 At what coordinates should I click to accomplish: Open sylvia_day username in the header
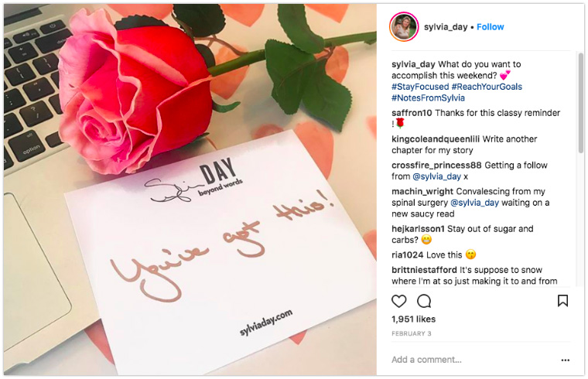(x=446, y=27)
